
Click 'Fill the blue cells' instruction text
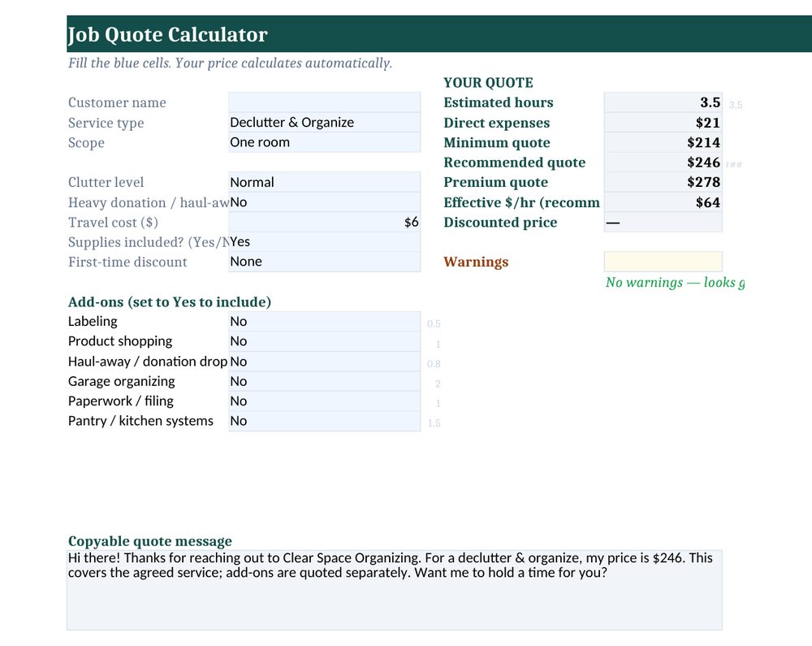230,63
